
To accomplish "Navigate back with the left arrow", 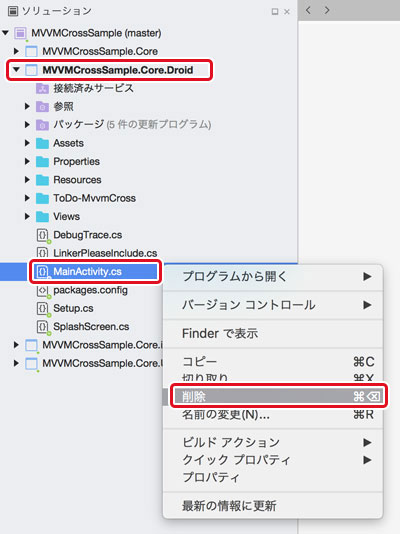I will point(308,11).
